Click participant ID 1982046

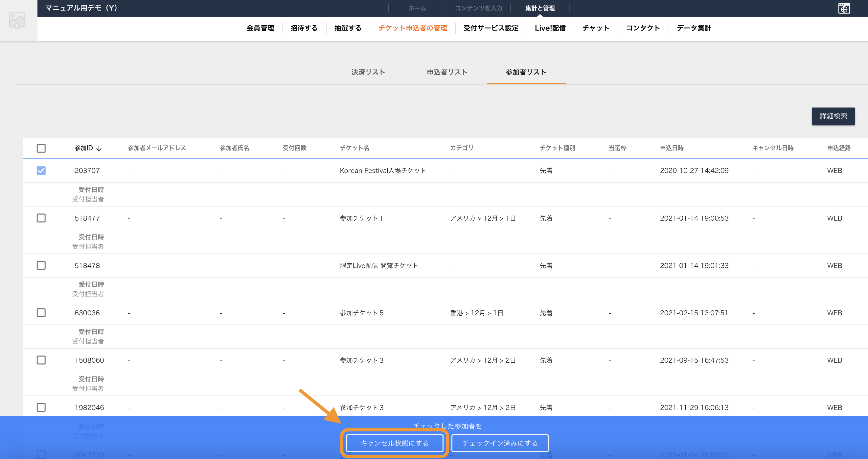tap(89, 407)
